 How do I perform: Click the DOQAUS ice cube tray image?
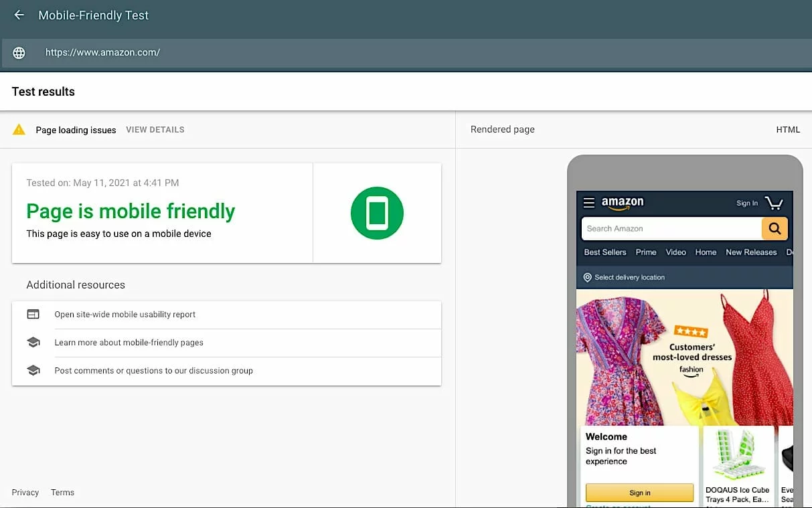coord(738,455)
